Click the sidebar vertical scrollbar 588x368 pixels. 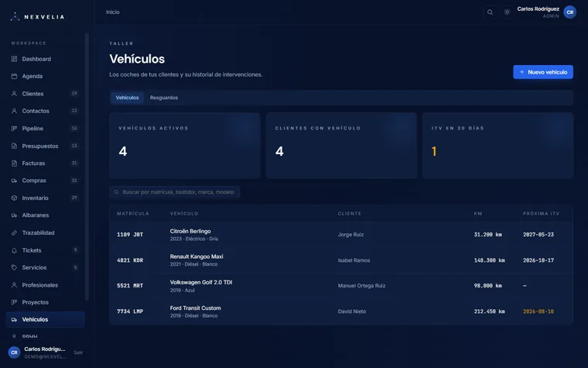87,167
